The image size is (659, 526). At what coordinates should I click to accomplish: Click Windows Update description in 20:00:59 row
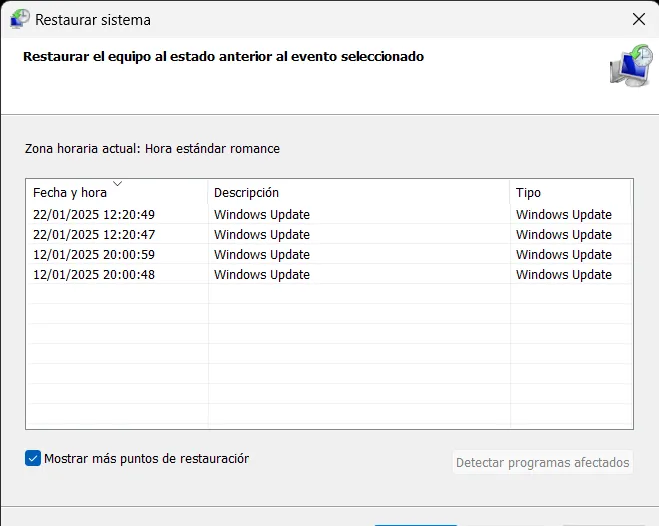coord(262,255)
